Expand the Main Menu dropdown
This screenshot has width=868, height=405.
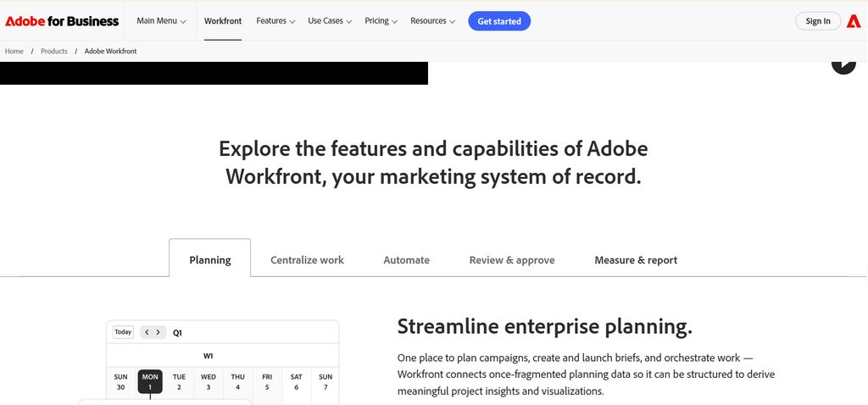pos(161,21)
